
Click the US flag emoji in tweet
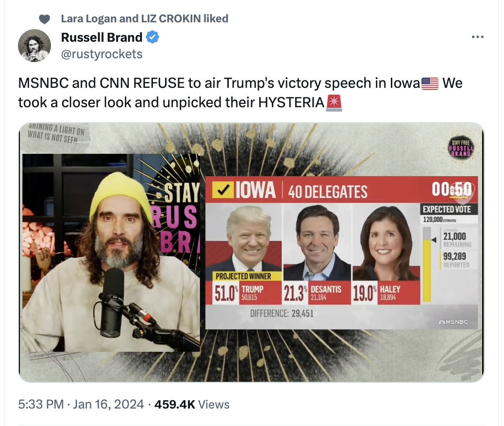coord(430,83)
